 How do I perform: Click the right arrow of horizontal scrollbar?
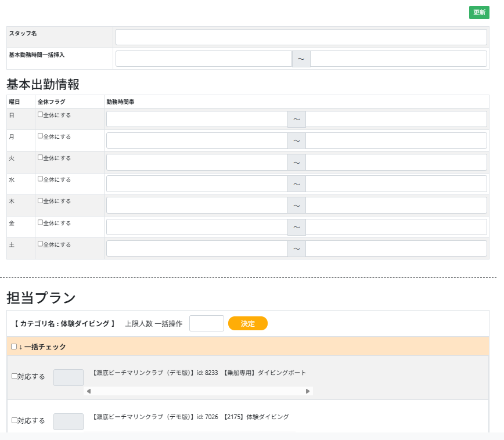click(x=308, y=391)
